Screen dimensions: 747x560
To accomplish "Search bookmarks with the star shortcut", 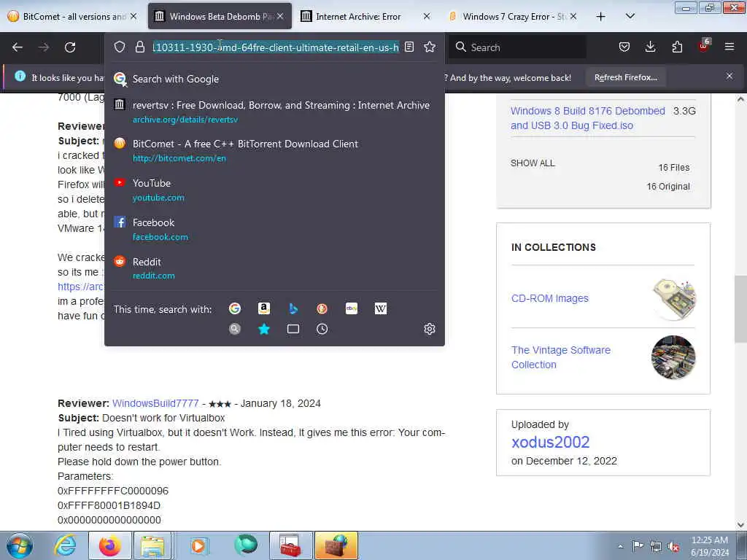I will point(264,329).
